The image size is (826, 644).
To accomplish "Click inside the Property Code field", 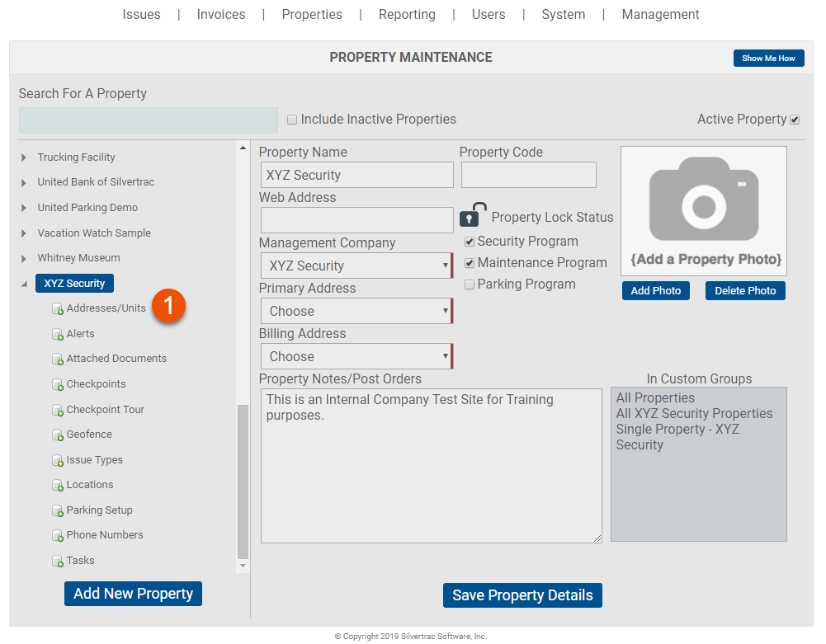I will point(528,175).
